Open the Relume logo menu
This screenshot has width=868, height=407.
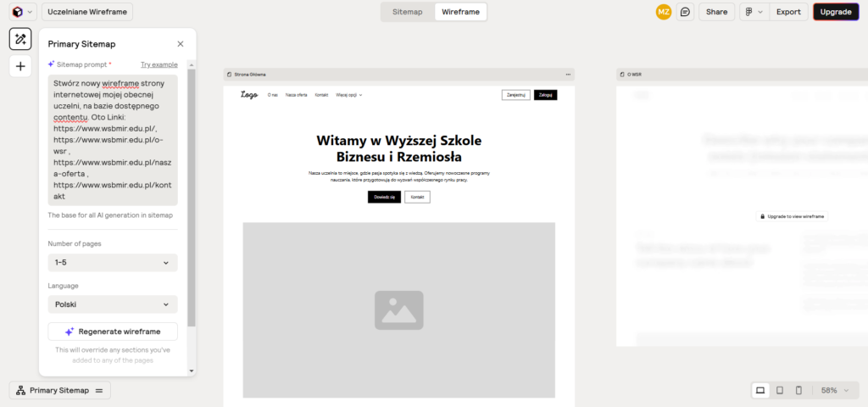(x=23, y=12)
